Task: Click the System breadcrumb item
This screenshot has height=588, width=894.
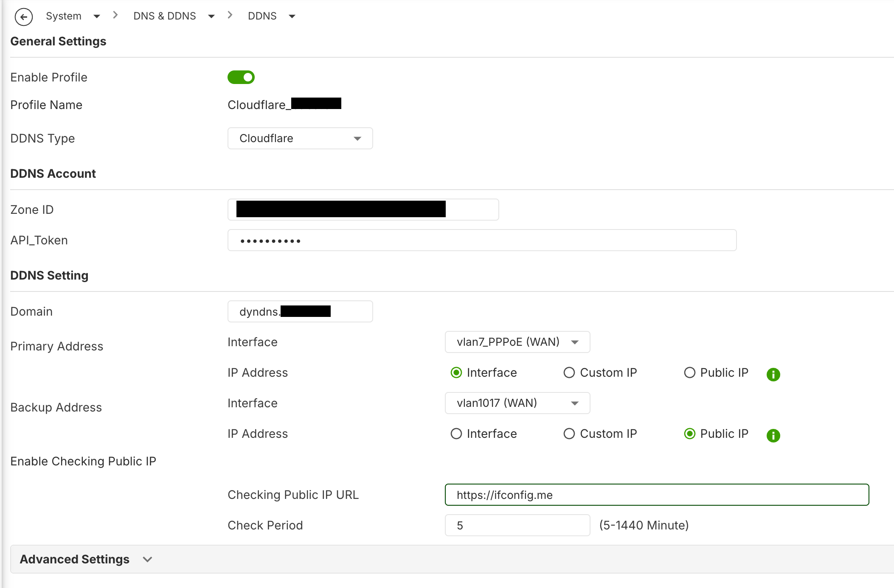Action: tap(64, 16)
